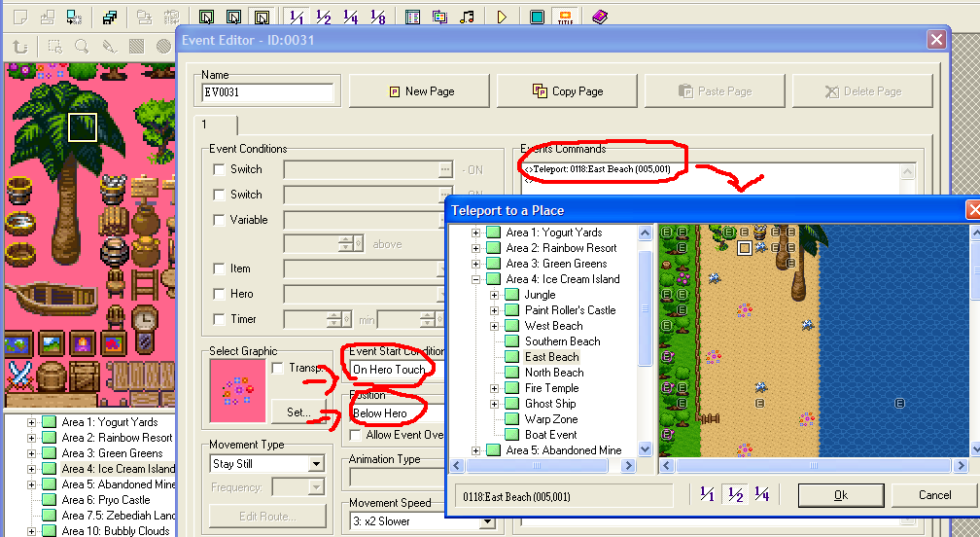Set teleport map preview to 1/1 scale
The height and width of the screenshot is (537, 980).
point(707,495)
